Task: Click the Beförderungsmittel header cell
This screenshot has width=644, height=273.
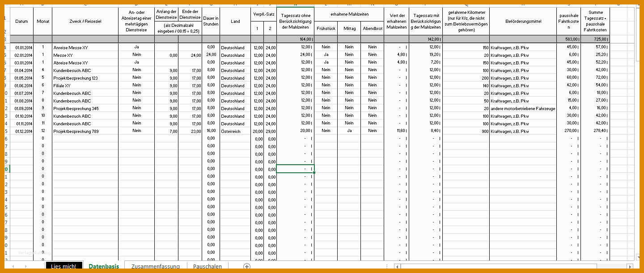Action: pyautogui.click(x=523, y=21)
